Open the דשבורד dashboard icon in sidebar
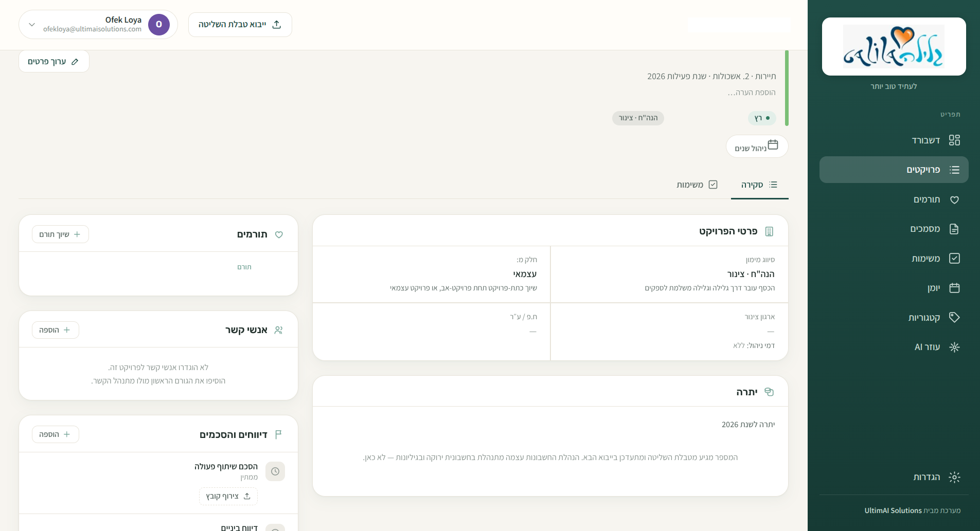980x531 pixels. [x=954, y=140]
